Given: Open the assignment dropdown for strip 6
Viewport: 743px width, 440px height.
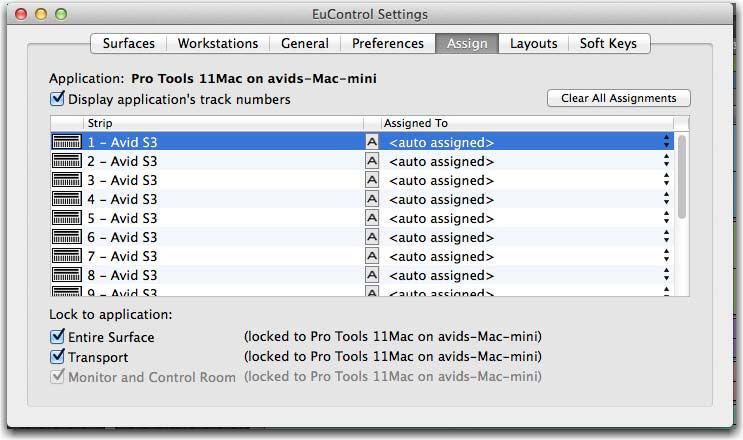Looking at the screenshot, I should 666,237.
